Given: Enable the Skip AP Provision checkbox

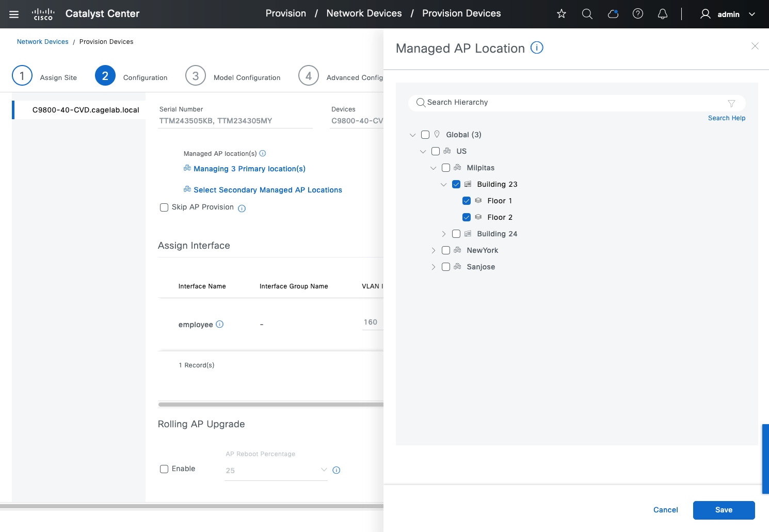Looking at the screenshot, I should (x=164, y=207).
